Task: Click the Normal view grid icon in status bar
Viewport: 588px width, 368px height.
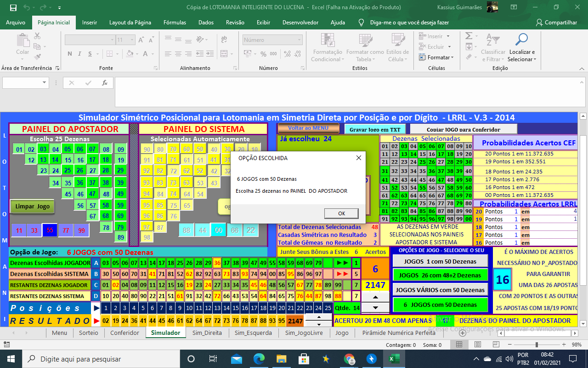Action: point(459,345)
